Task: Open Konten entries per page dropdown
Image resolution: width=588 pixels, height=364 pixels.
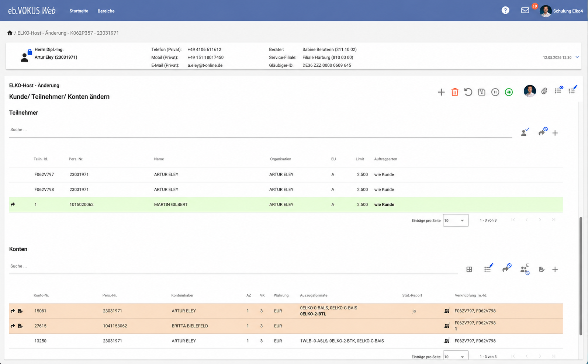Action: pos(456,356)
